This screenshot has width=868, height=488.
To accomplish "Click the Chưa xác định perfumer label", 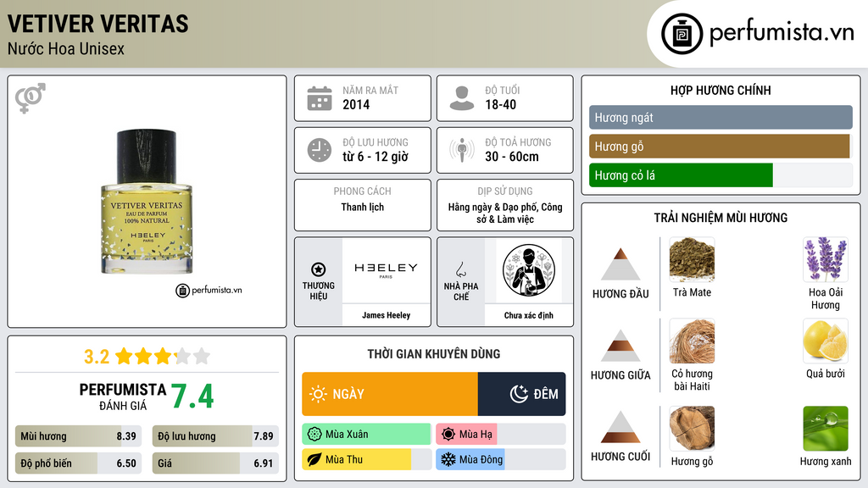I will (529, 315).
